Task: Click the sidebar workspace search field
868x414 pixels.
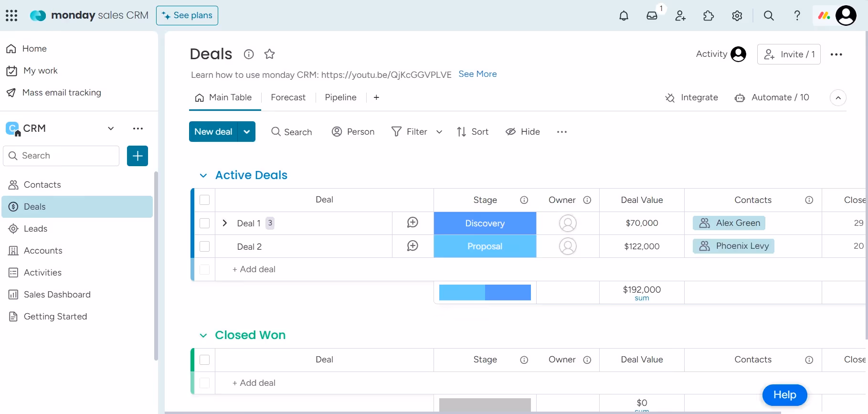Action: [x=61, y=156]
